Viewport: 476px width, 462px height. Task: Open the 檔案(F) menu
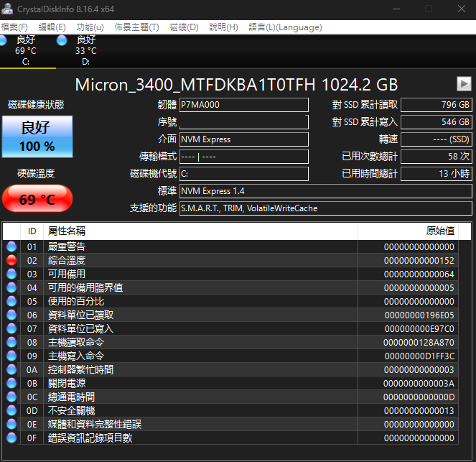pyautogui.click(x=14, y=27)
